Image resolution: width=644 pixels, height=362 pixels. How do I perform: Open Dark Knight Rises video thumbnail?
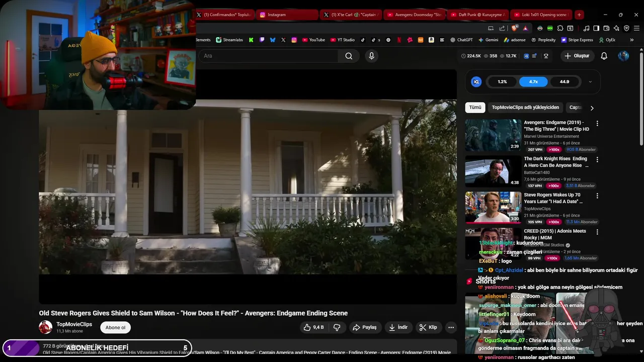click(493, 171)
